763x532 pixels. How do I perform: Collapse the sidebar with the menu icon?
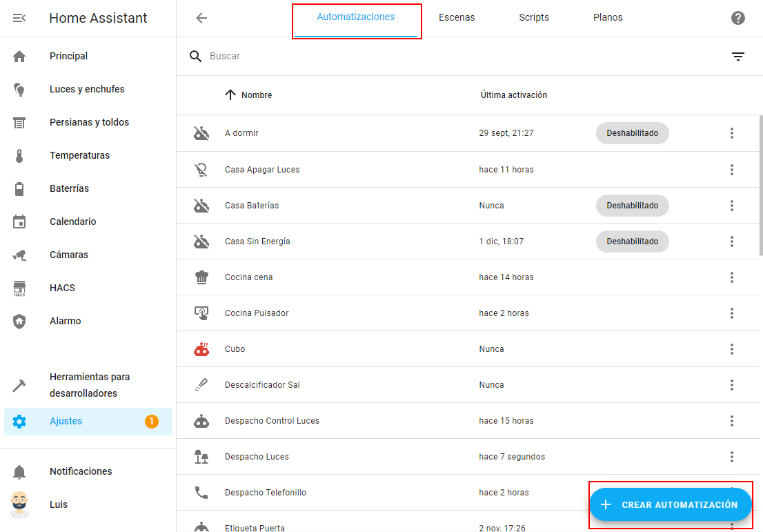pos(19,18)
